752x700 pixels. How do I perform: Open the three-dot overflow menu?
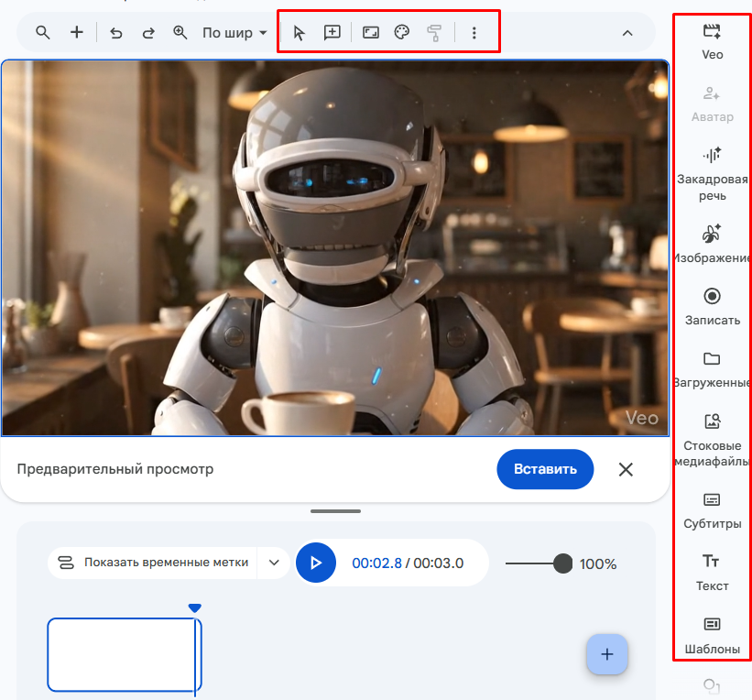click(x=474, y=32)
